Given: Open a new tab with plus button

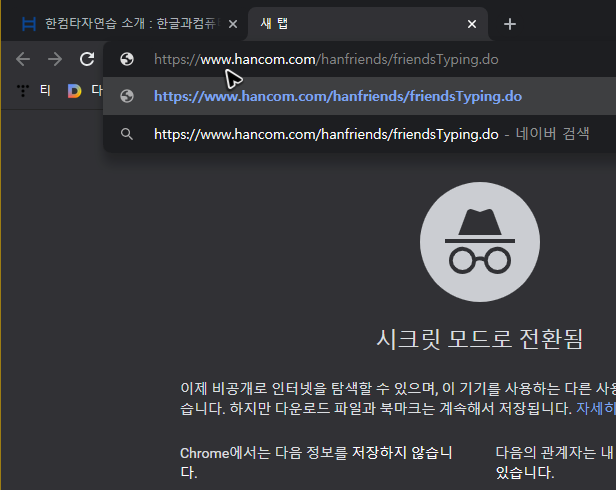Looking at the screenshot, I should click(510, 24).
